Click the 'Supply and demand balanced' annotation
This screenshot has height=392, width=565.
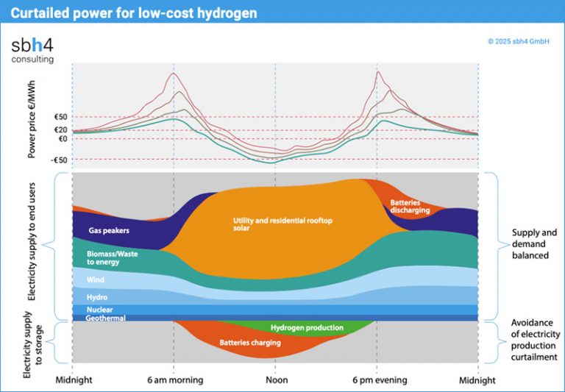pyautogui.click(x=533, y=244)
